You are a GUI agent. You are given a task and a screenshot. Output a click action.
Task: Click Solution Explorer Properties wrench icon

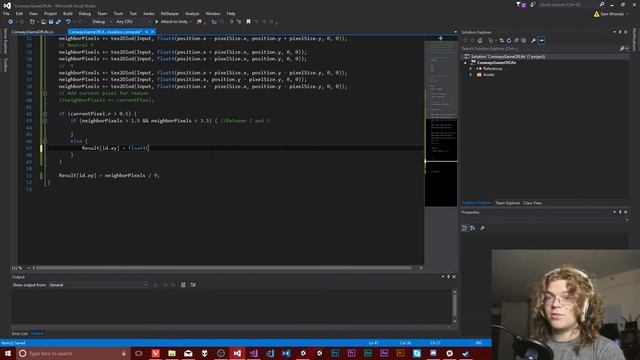coord(533,40)
